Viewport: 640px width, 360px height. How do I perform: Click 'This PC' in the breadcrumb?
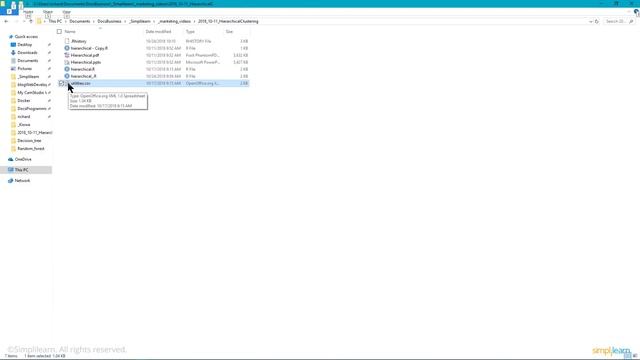[55, 21]
